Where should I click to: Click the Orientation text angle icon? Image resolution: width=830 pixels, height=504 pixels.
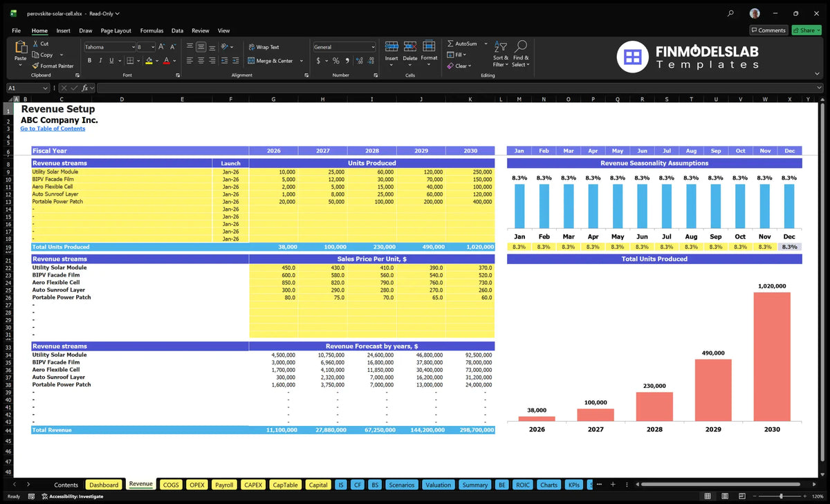pyautogui.click(x=225, y=47)
